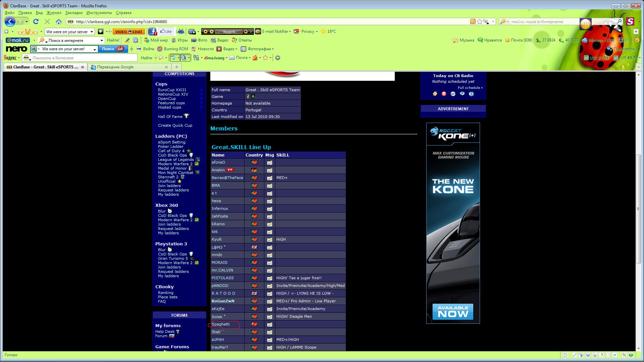Screen dimensions: 644x362
Task: Reload the page with the refresh icon
Action: (36, 22)
